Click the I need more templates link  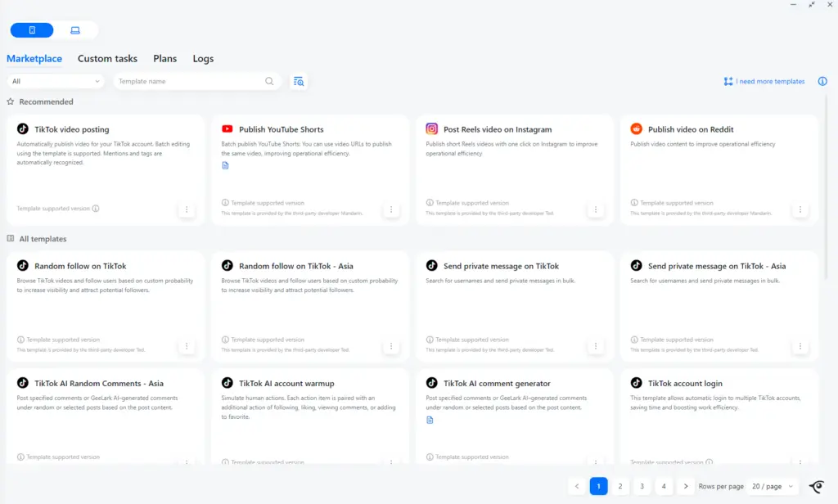point(764,81)
